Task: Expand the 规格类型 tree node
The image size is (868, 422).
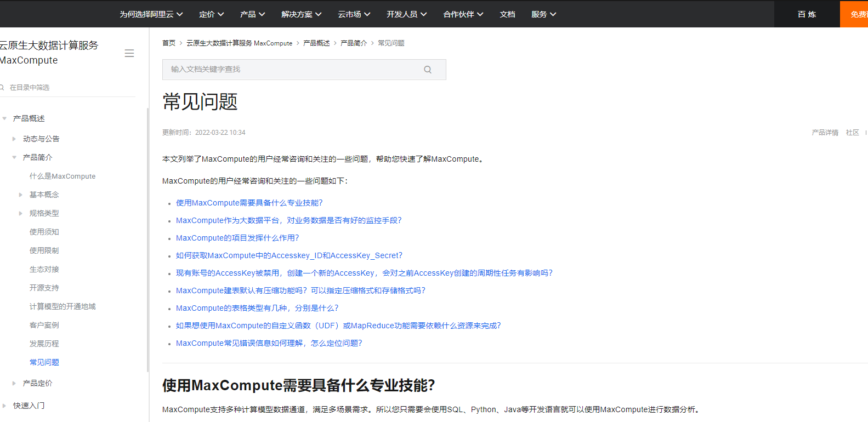Action: [20, 213]
